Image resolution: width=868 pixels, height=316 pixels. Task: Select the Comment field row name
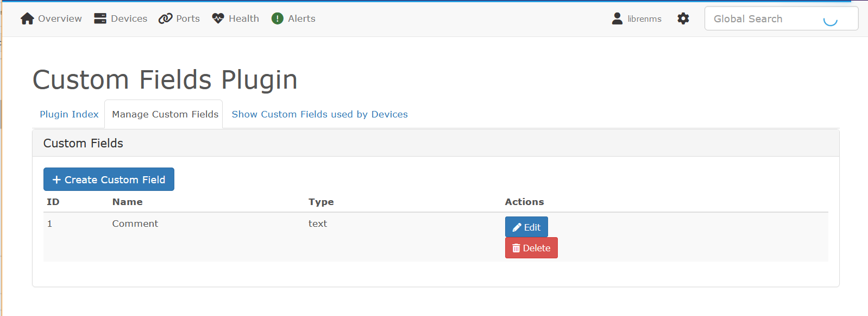pyautogui.click(x=135, y=224)
